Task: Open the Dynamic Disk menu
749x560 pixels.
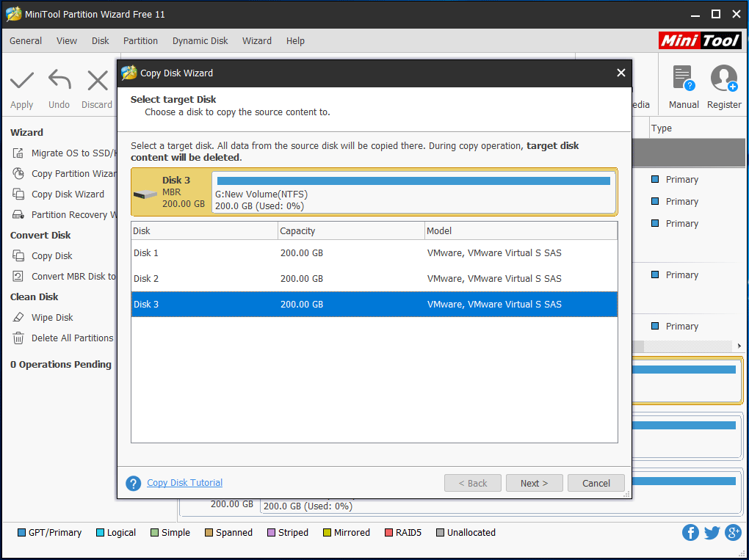Action: 200,41
